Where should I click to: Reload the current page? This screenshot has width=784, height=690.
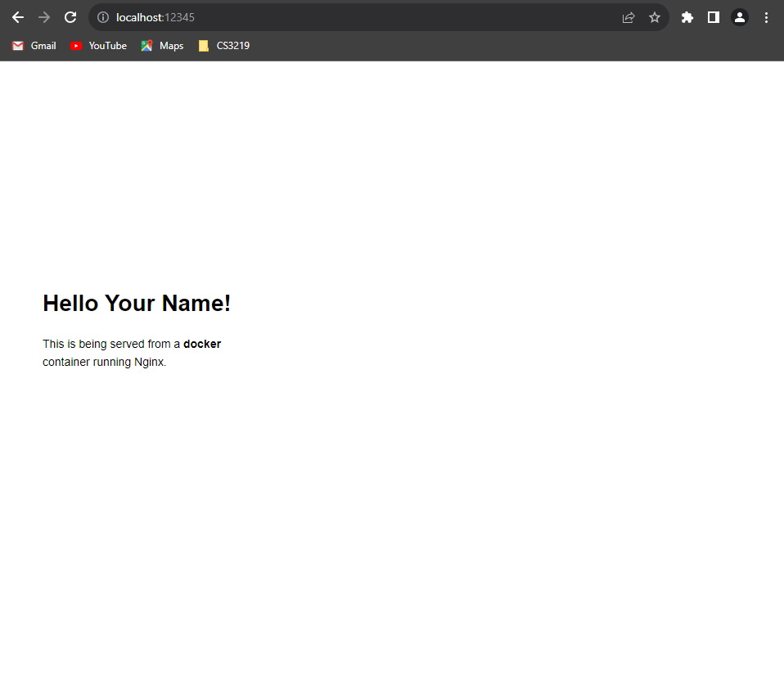tap(70, 17)
